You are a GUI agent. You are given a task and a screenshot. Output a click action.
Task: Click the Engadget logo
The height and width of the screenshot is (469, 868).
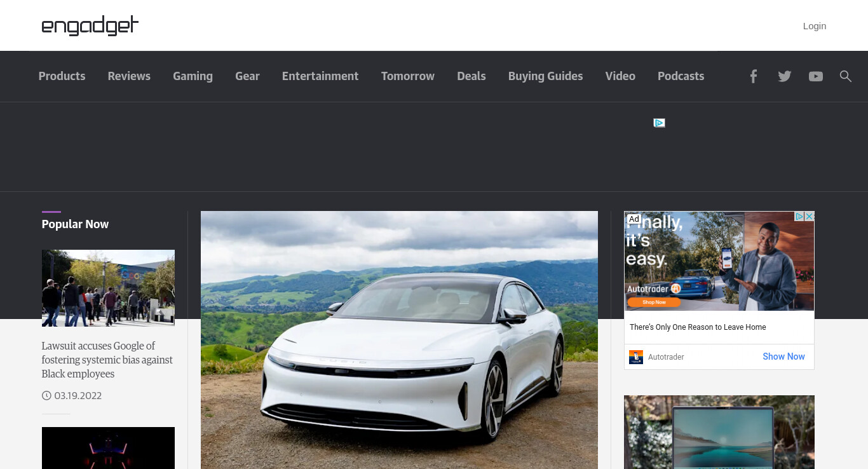90,25
